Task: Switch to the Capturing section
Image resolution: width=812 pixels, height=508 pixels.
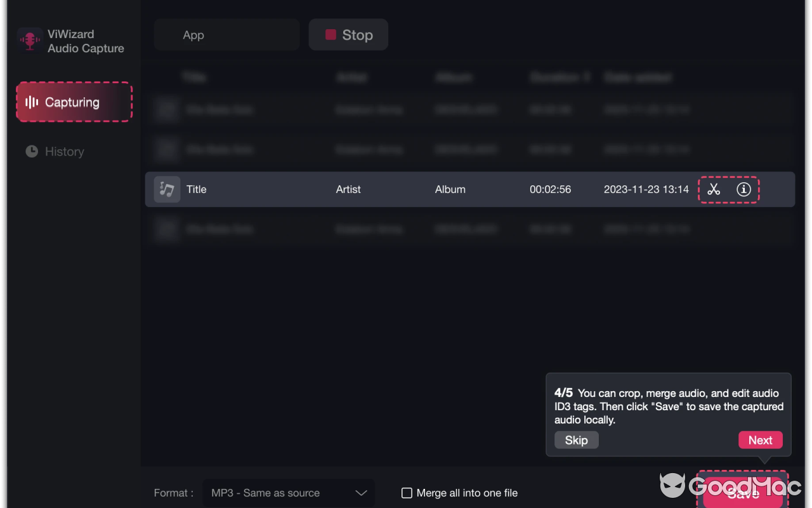Action: click(x=72, y=102)
